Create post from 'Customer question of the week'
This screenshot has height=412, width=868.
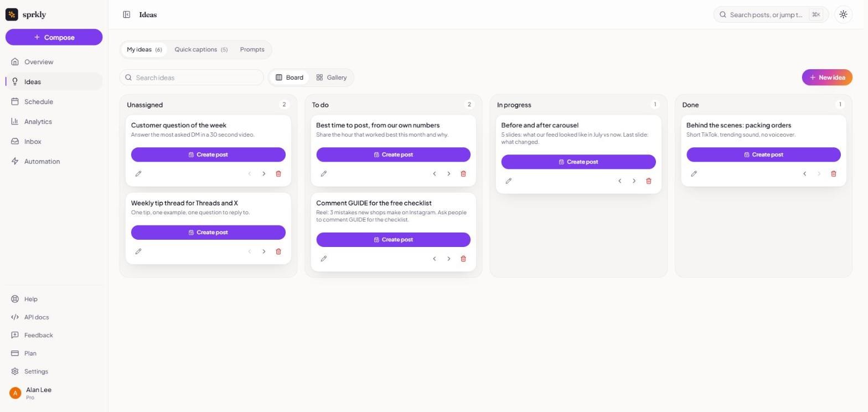pyautogui.click(x=208, y=154)
